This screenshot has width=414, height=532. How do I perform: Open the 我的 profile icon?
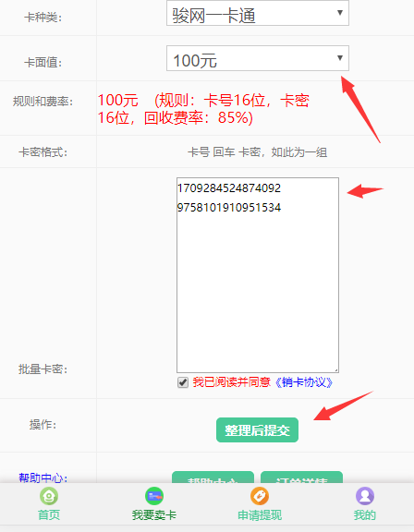point(365,496)
